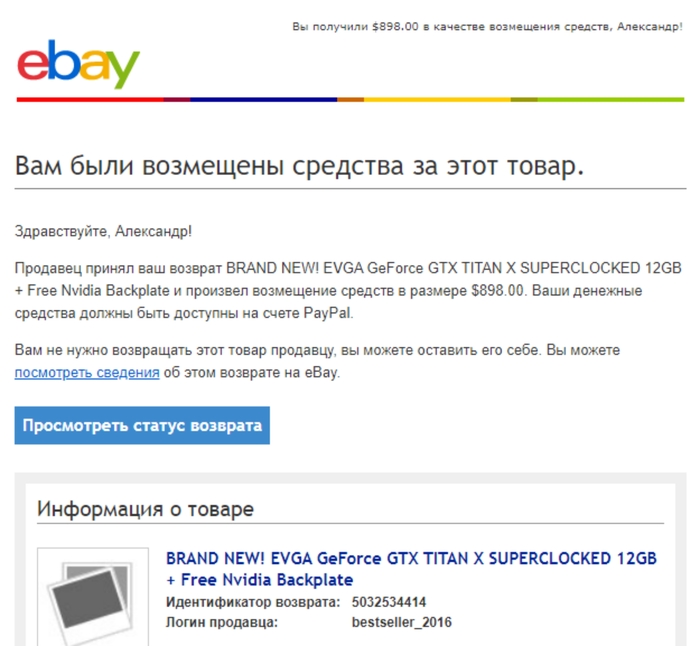Click the red segment of the colored stripe
The height and width of the screenshot is (646, 700).
coord(90,100)
